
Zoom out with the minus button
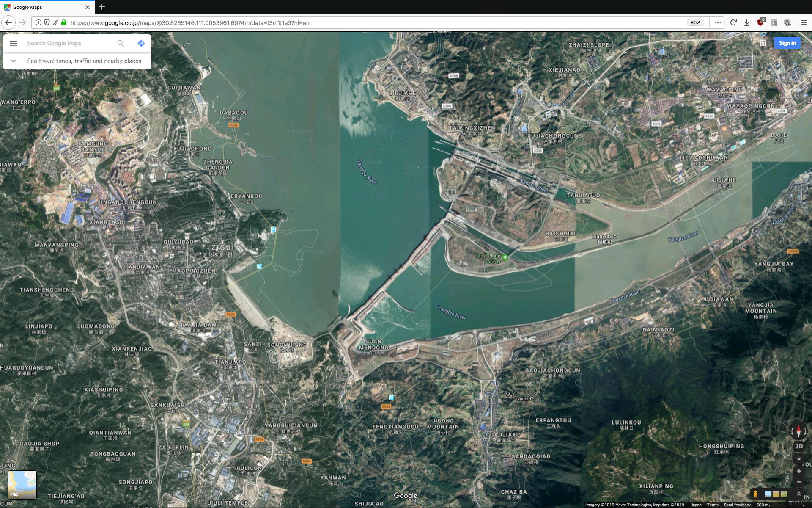(x=798, y=482)
